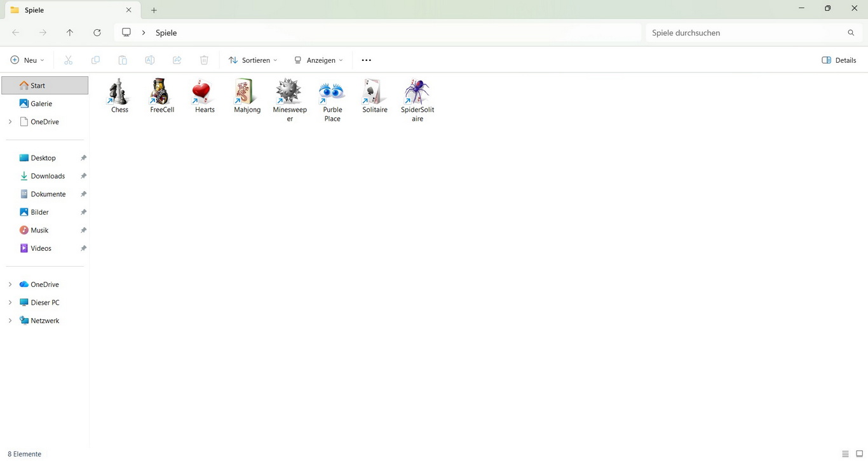Screen dimensions: 868x461
Task: Select the Mahjong shortcut icon
Action: [247, 93]
